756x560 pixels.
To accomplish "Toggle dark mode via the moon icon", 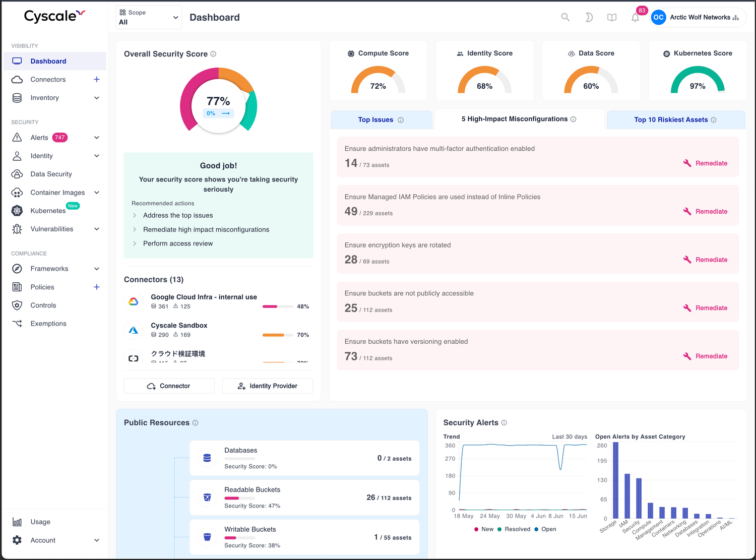I will coord(589,17).
